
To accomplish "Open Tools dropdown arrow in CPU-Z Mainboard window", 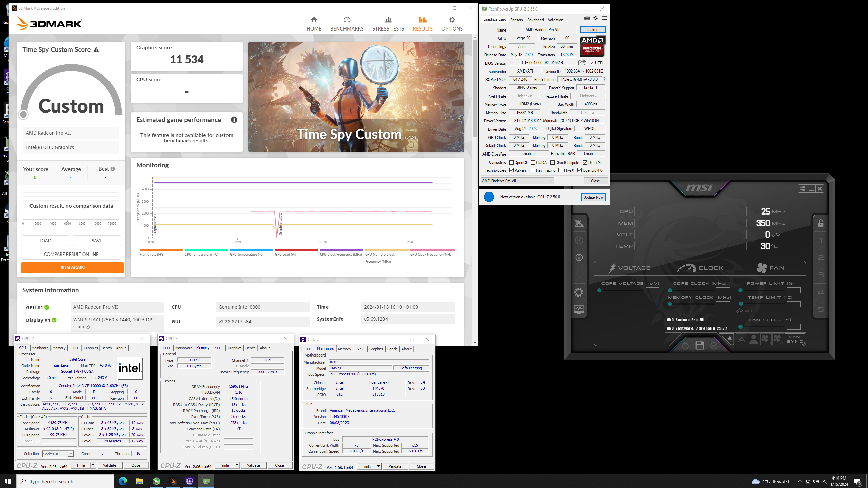I will [x=378, y=466].
